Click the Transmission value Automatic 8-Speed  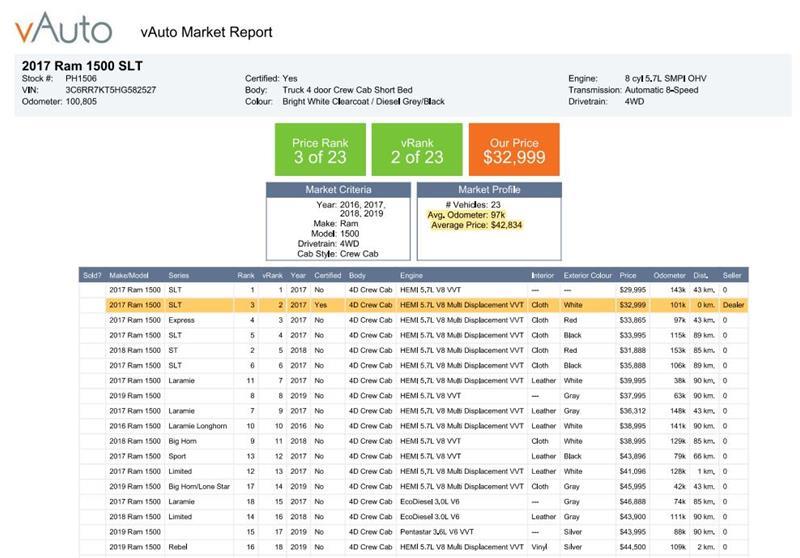[x=661, y=90]
